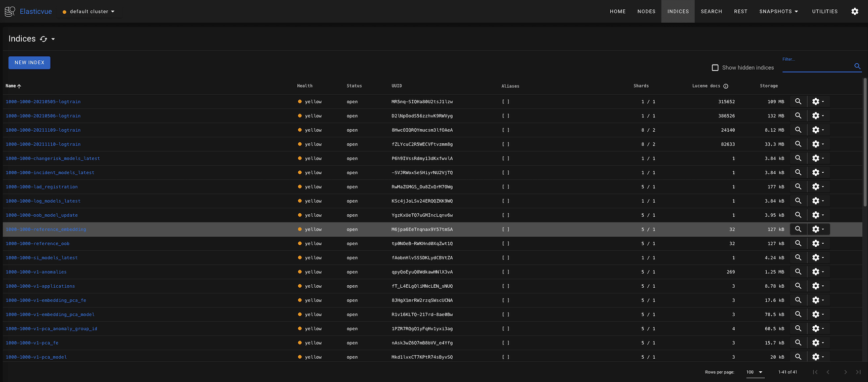This screenshot has height=382, width=868.
Task: Go to the next page arrow
Action: click(845, 372)
